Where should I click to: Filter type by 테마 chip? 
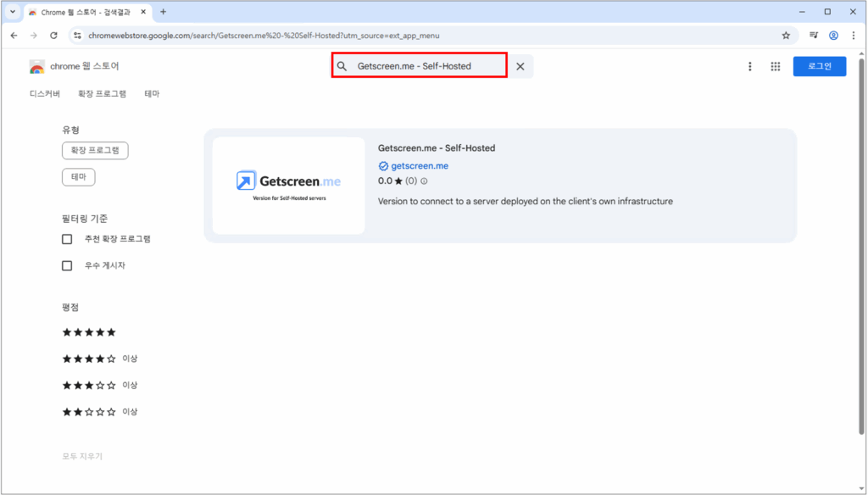pos(79,176)
